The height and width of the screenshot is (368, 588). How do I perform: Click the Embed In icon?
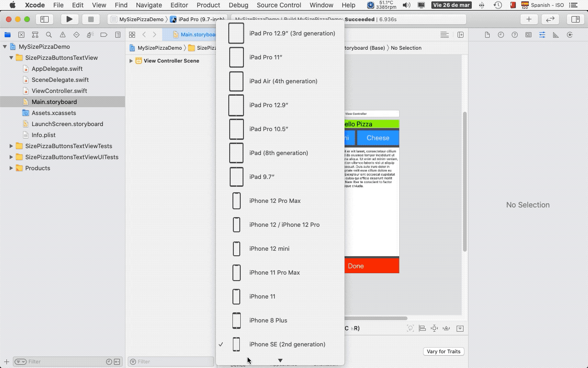(460, 328)
